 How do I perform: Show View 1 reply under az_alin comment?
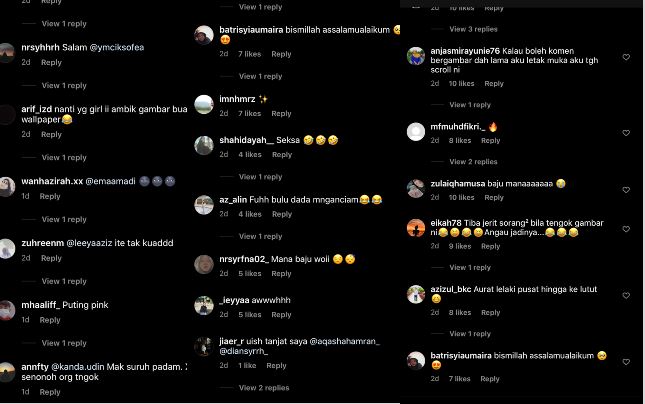260,236
